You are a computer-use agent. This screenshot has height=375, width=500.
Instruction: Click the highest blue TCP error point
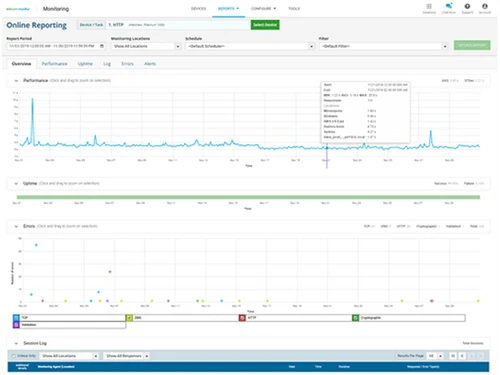tap(36, 245)
